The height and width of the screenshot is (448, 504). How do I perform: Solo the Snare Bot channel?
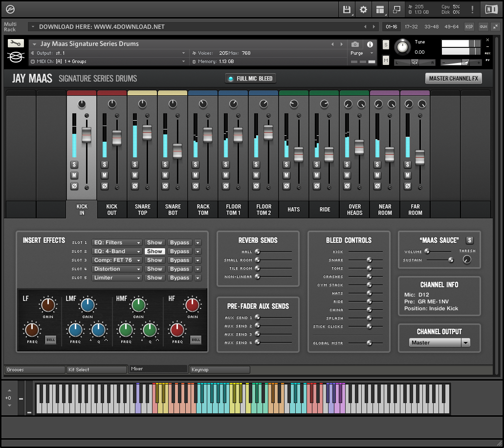(x=165, y=165)
